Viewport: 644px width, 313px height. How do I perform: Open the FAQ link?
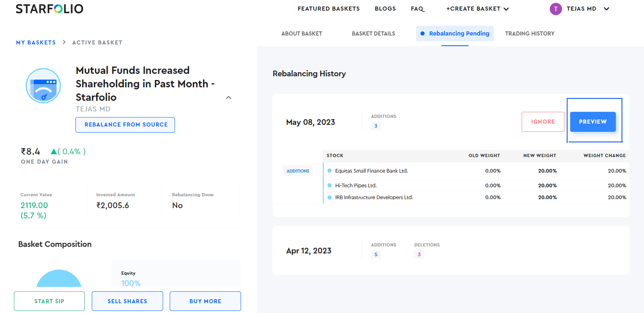click(x=417, y=9)
